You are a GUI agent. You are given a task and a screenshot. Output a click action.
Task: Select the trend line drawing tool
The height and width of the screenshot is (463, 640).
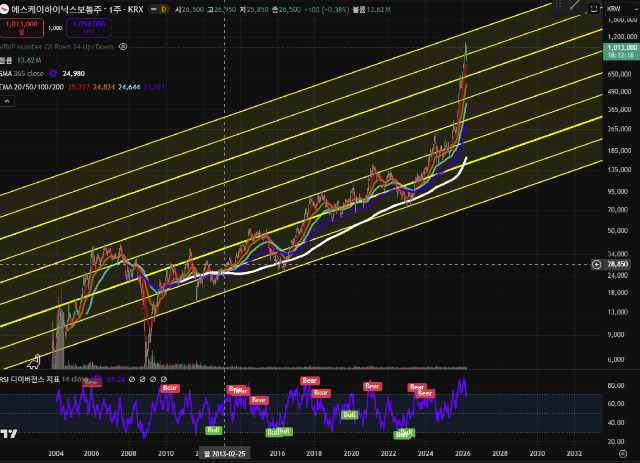click(x=575, y=5)
